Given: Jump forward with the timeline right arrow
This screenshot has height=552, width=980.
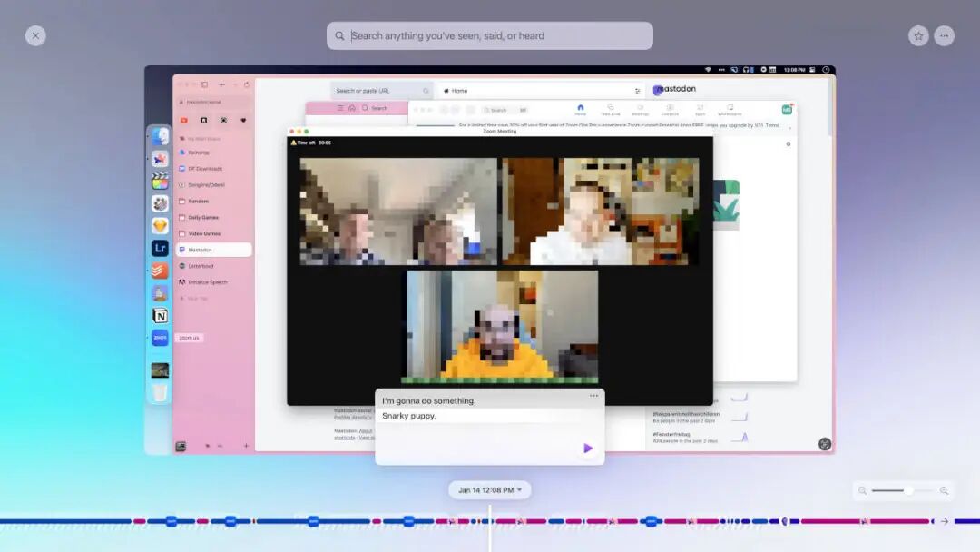Looking at the screenshot, I should click(x=945, y=521).
